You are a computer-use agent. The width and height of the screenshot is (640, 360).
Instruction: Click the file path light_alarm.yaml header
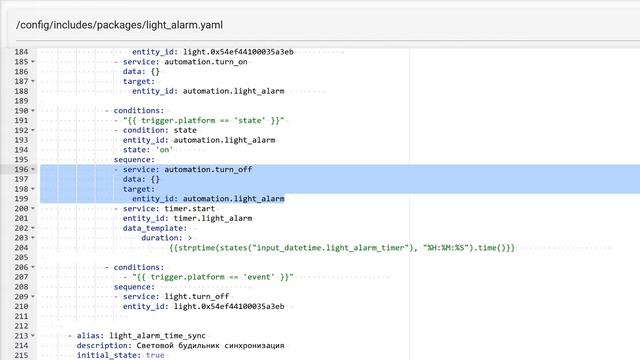(120, 25)
